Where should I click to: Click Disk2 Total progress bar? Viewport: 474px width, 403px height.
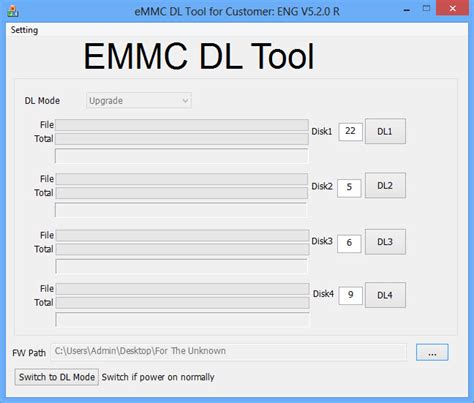click(182, 193)
